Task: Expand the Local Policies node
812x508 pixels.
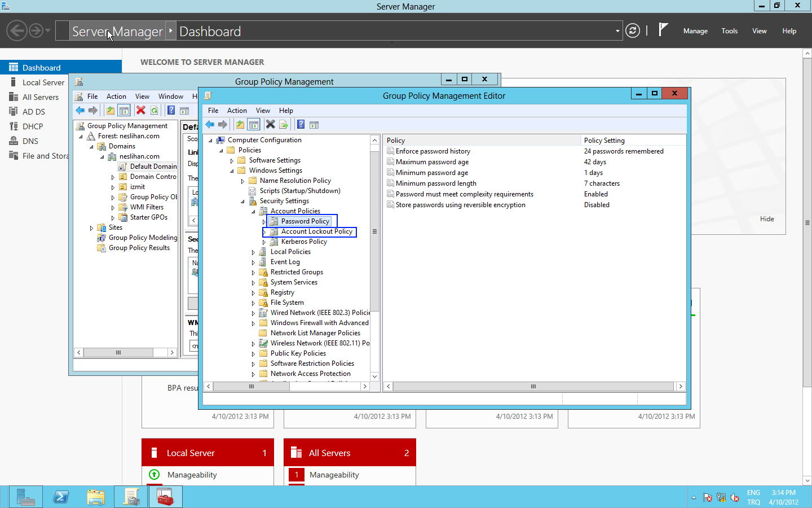Action: (253, 252)
